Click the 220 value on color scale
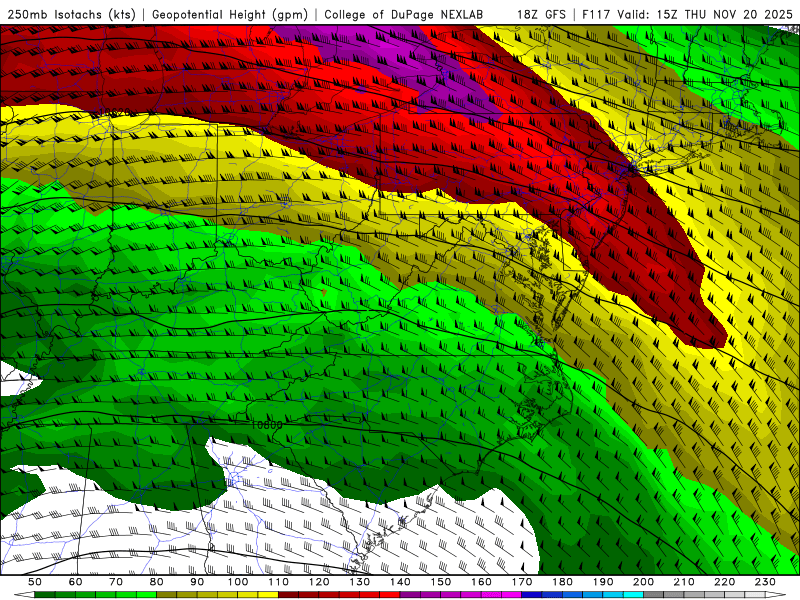Viewport: 800px width, 600px height. tap(724, 582)
